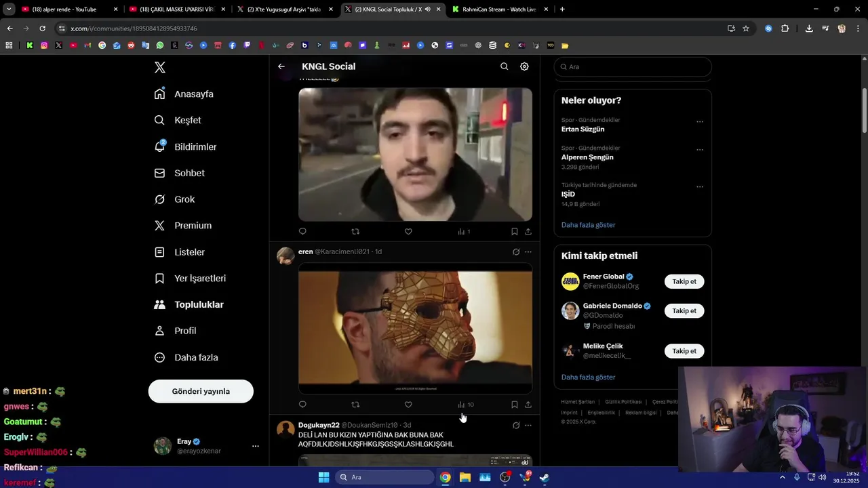This screenshot has width=868, height=488.
Task: Open Grok from the sidebar
Action: [x=175, y=199]
